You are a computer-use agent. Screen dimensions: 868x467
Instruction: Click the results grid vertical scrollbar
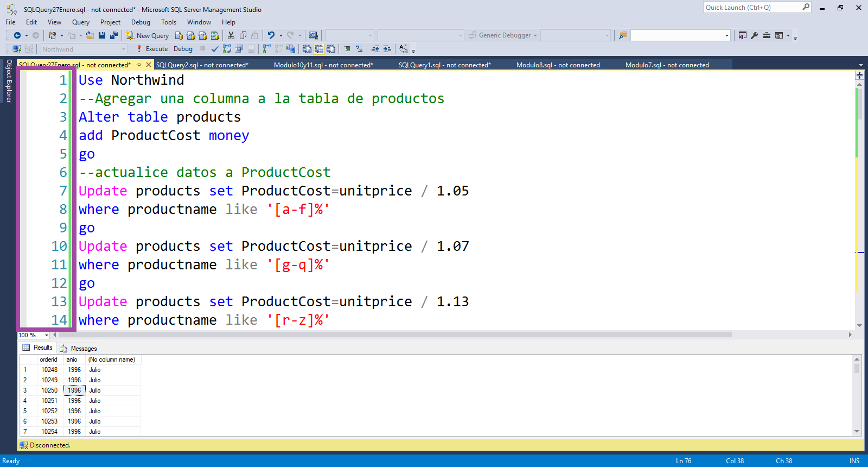coord(857,395)
